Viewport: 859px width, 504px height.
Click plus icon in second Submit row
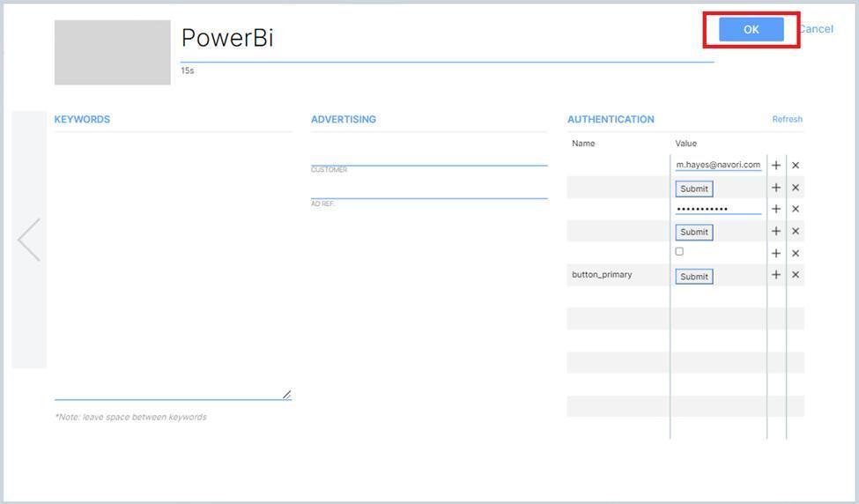(x=775, y=231)
